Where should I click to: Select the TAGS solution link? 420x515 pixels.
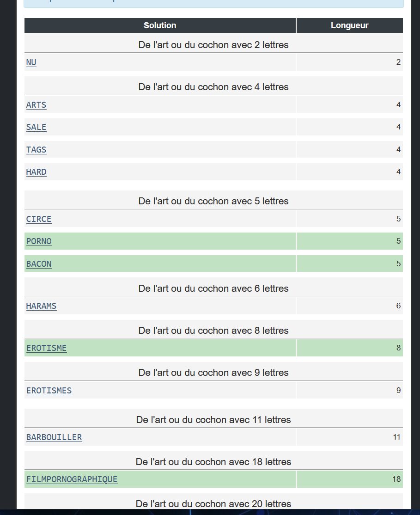click(x=36, y=150)
